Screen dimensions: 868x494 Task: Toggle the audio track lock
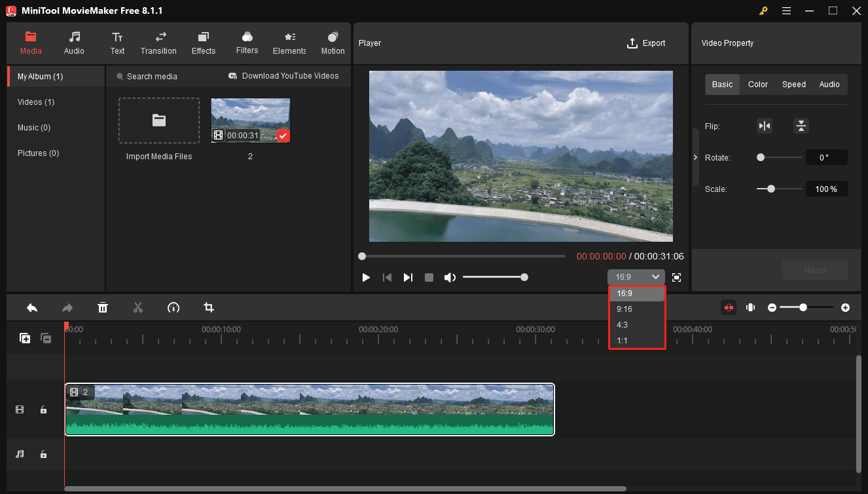tap(43, 454)
